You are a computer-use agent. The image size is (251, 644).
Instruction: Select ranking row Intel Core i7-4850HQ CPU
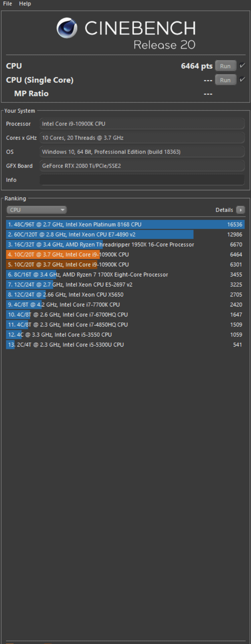[125, 325]
